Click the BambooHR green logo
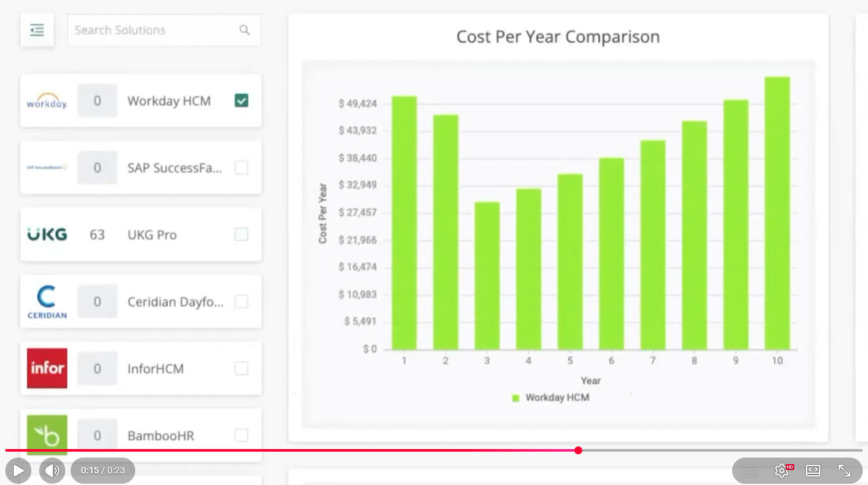This screenshot has width=868, height=485. click(47, 435)
